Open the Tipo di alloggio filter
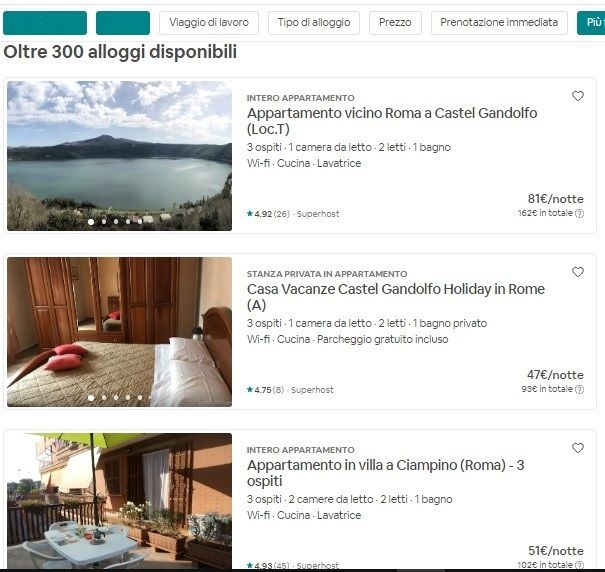The height and width of the screenshot is (572, 605). 314,22
